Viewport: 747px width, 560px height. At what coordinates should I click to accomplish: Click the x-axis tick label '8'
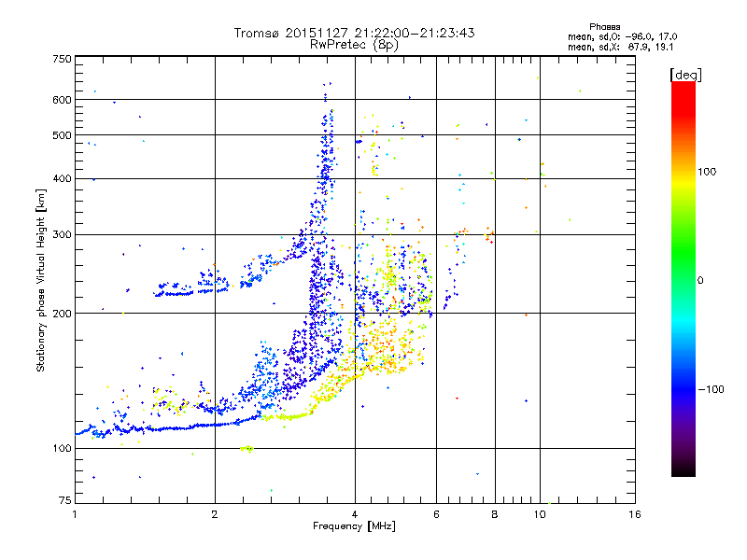point(495,514)
